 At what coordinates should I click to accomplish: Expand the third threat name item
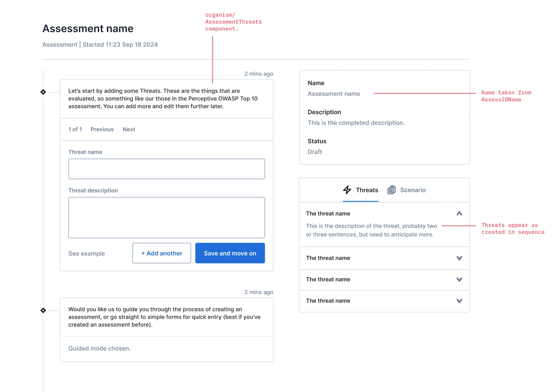tap(459, 280)
